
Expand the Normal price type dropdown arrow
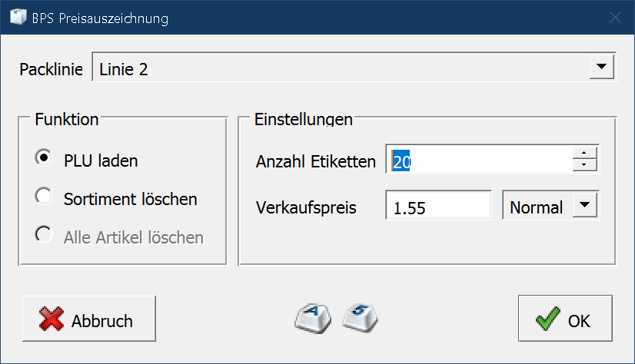(585, 206)
